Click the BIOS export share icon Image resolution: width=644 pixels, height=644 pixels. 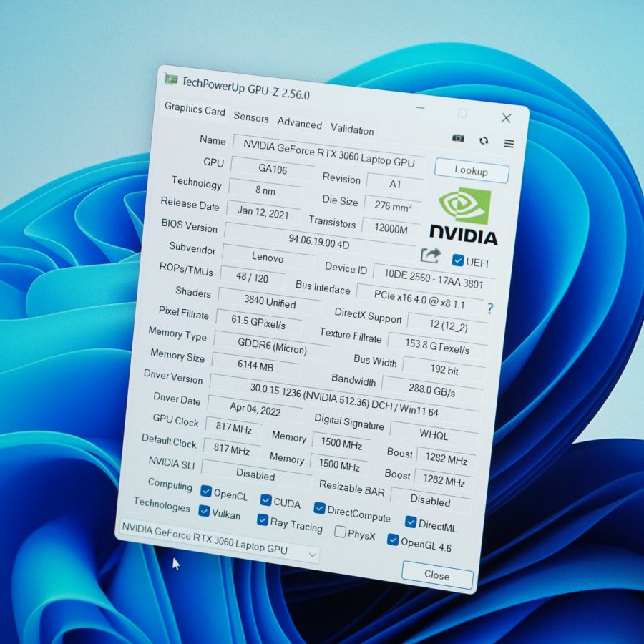click(431, 255)
